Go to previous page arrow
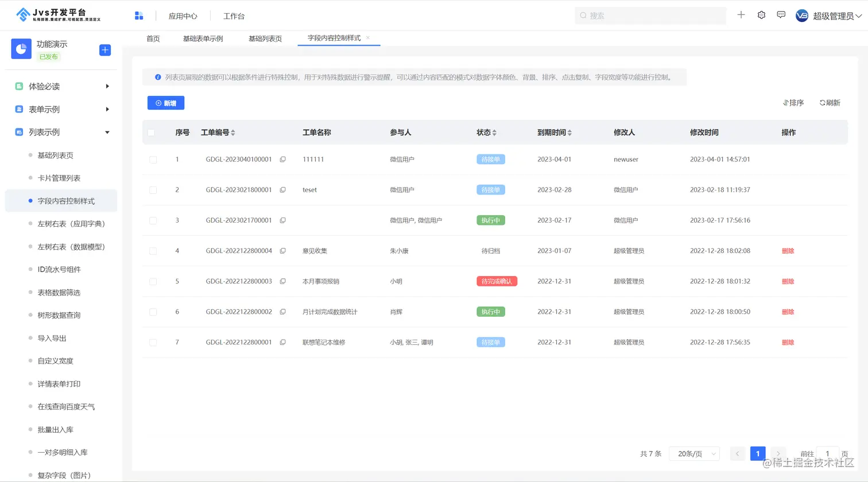Viewport: 868px width, 482px height. (738, 453)
